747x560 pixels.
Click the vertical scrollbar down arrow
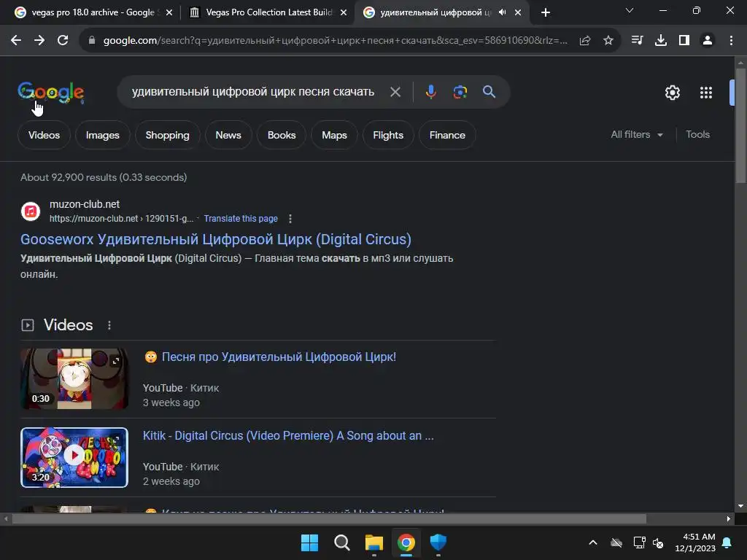coord(740,506)
